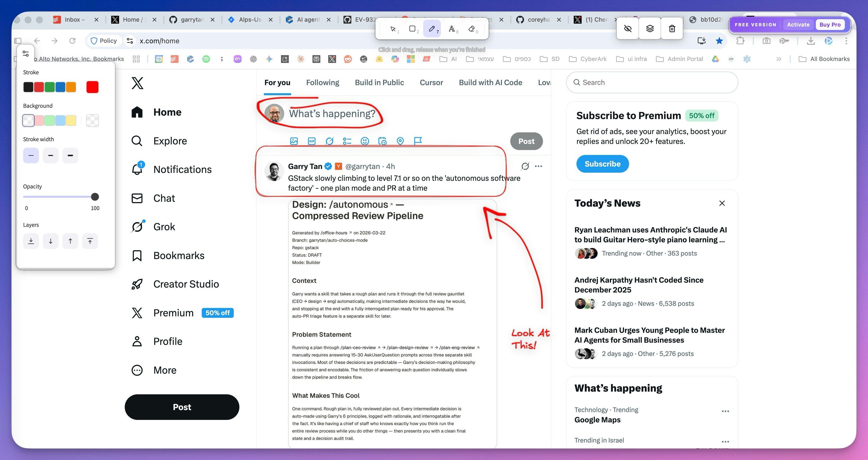Pick the selection arrow tool

(x=393, y=29)
